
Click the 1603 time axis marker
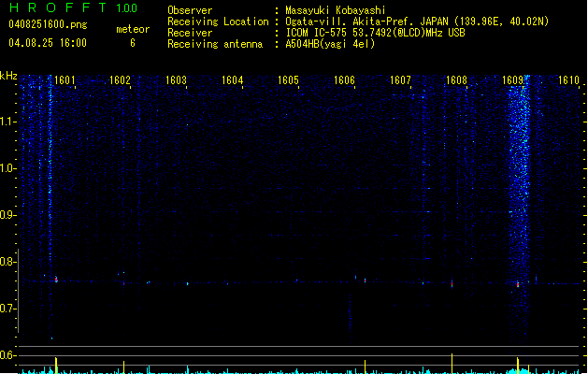tap(176, 80)
